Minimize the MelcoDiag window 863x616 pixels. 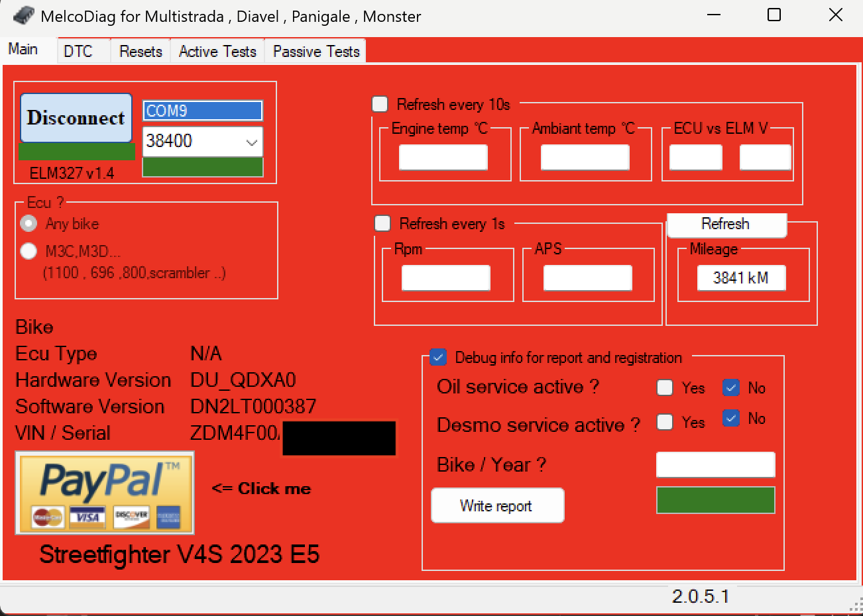[x=714, y=15]
